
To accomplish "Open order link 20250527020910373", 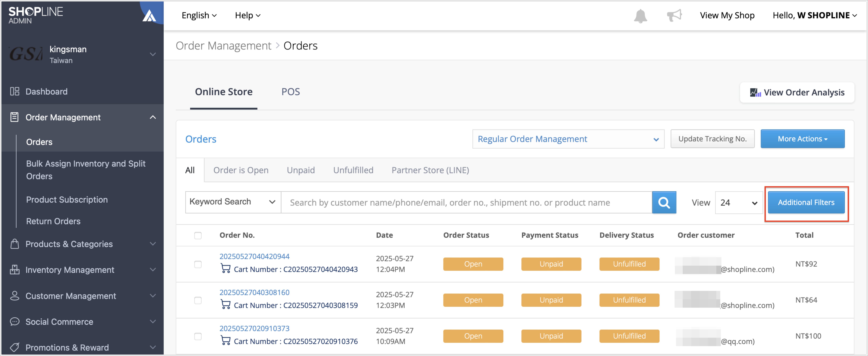I will (x=254, y=328).
